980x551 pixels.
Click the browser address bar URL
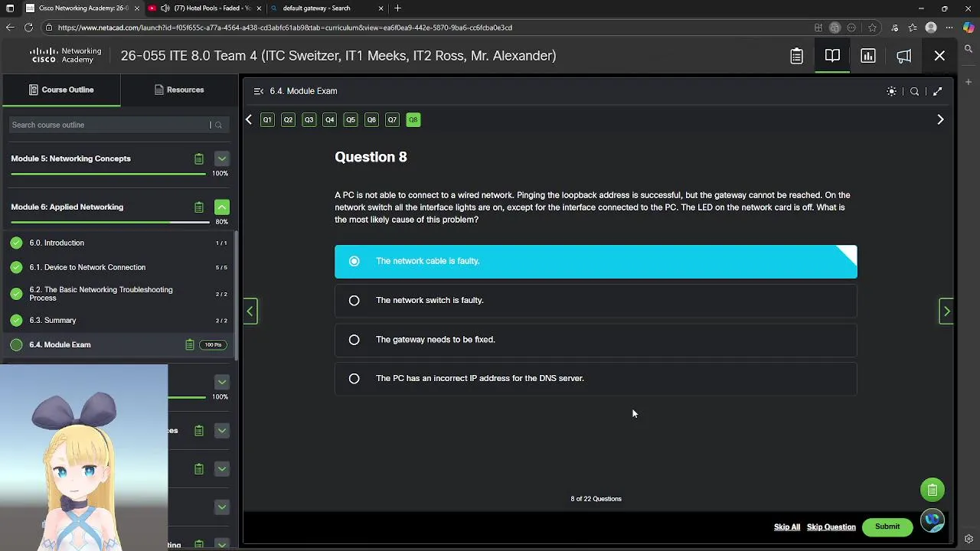[x=285, y=28]
